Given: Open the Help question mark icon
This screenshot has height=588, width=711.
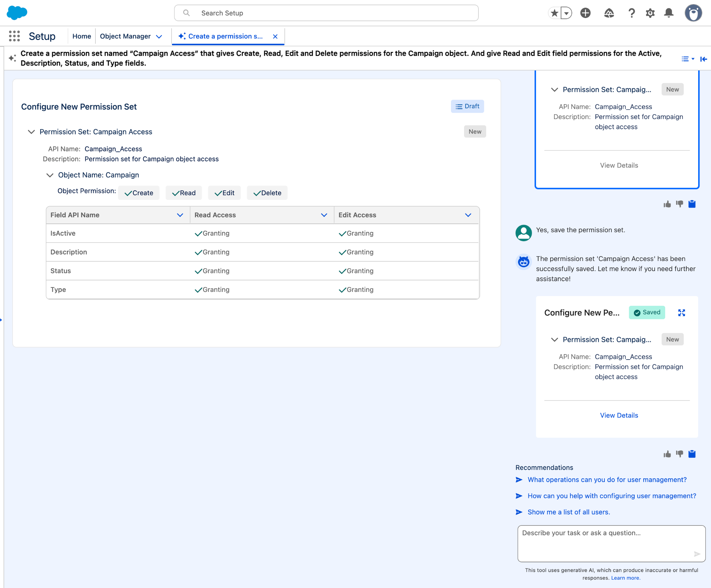Looking at the screenshot, I should point(632,13).
